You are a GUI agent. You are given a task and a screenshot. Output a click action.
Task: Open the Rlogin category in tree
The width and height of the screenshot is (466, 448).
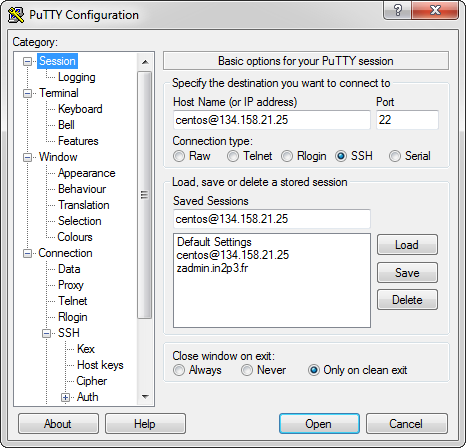click(x=72, y=317)
